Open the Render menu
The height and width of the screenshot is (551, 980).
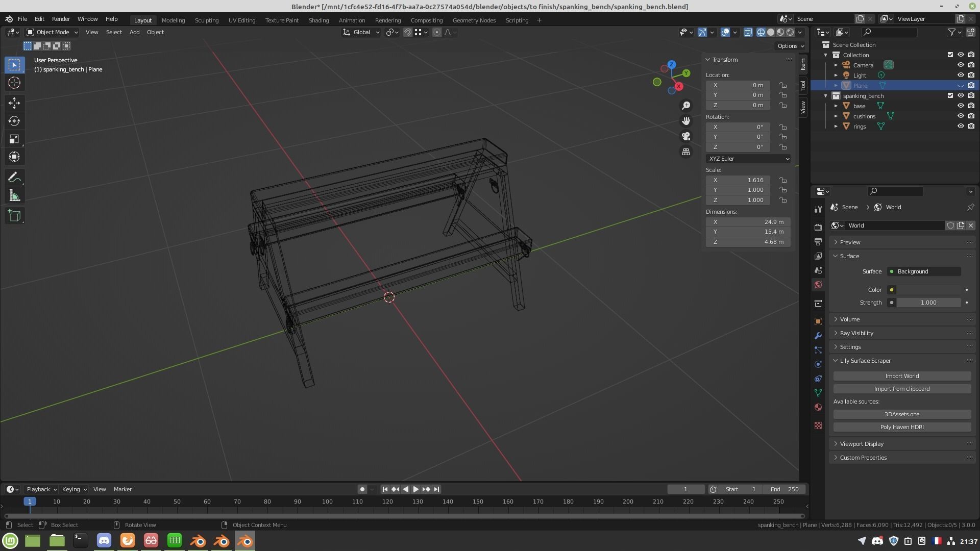click(61, 19)
